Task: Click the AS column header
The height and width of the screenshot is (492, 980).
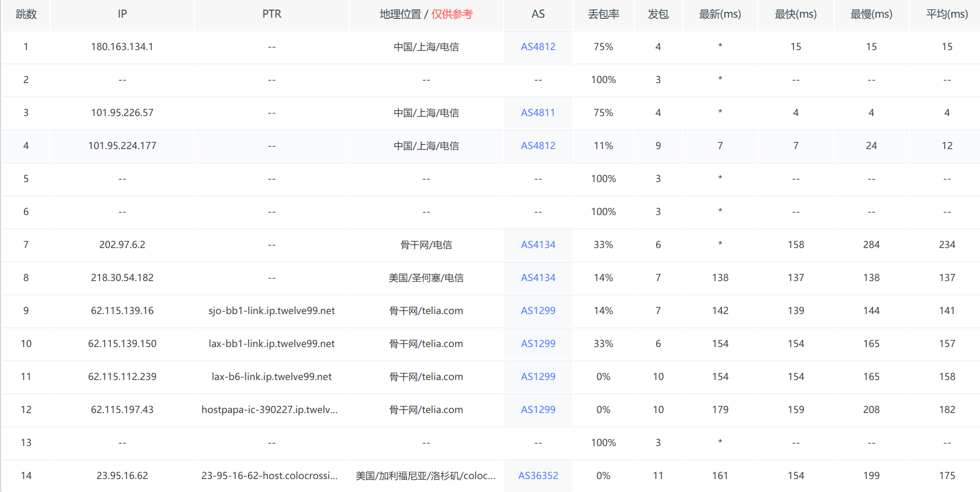Action: pyautogui.click(x=538, y=14)
